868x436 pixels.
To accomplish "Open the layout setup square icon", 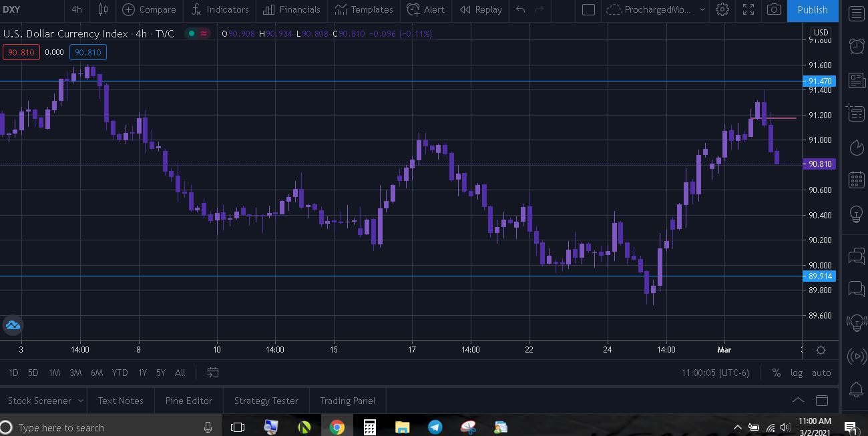I will (x=588, y=9).
